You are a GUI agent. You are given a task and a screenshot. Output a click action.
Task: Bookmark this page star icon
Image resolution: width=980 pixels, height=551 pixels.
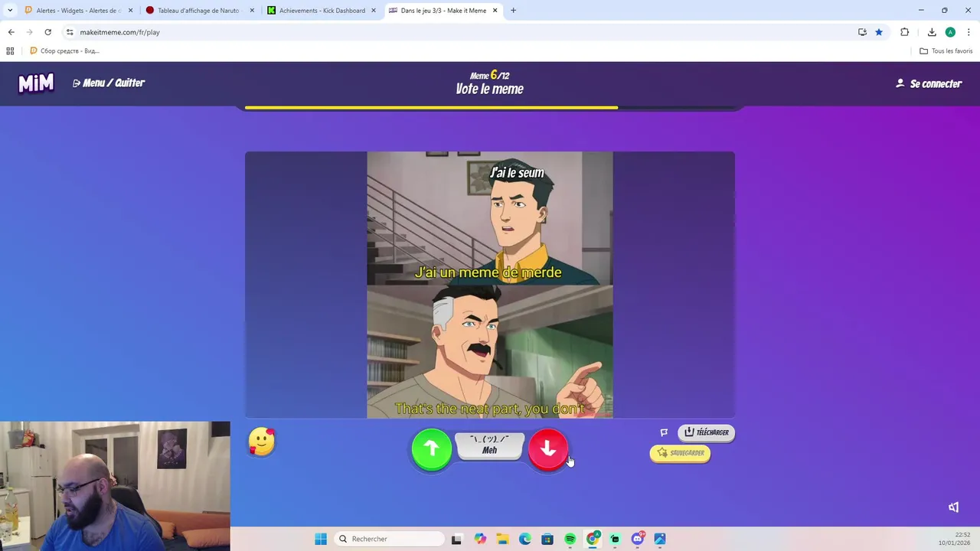[x=879, y=32]
